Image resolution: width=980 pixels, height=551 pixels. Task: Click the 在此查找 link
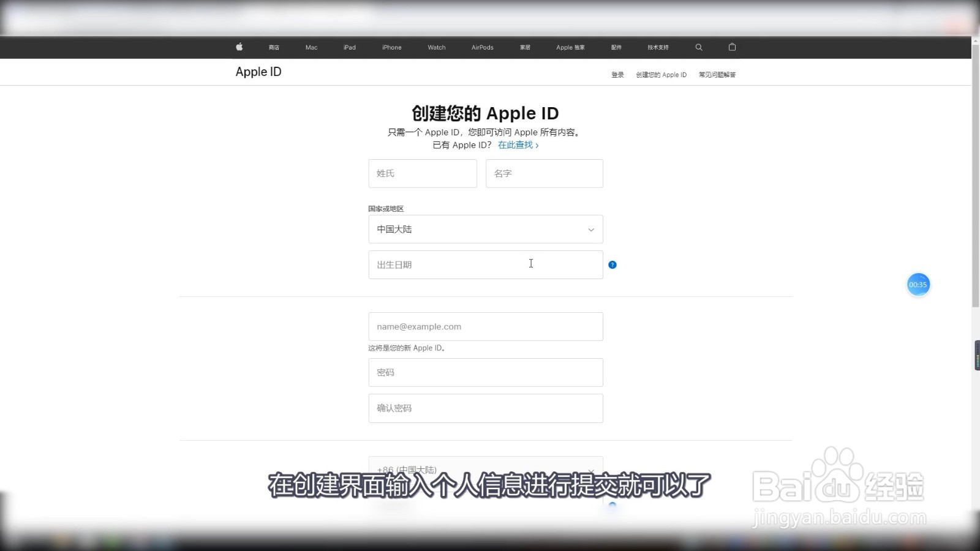coord(518,145)
